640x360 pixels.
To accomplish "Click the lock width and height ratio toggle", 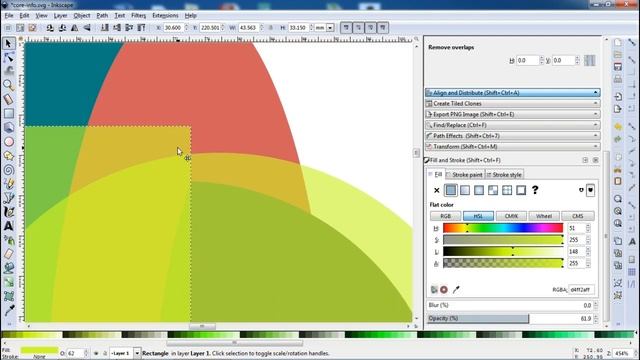I will pos(270,28).
